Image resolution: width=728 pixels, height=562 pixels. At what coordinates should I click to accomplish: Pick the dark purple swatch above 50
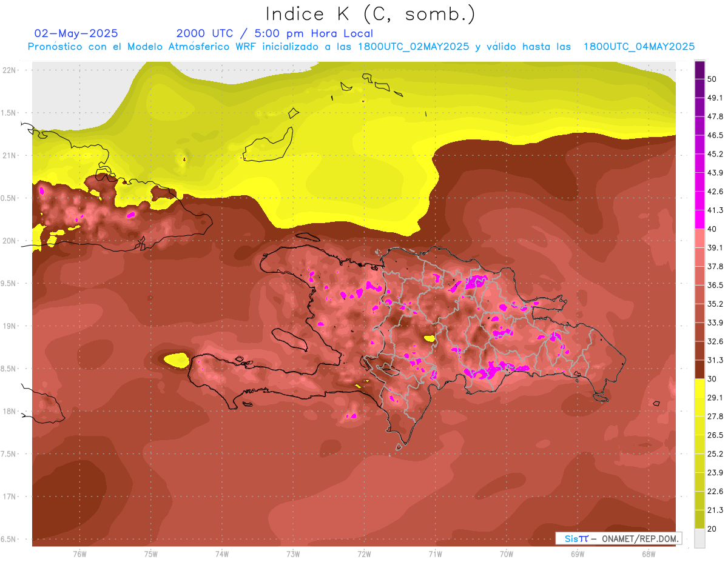[699, 70]
